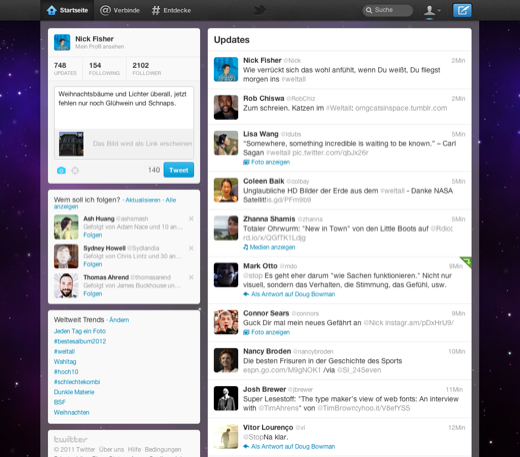The height and width of the screenshot is (457, 520).
Task: Click Medien anzeigen under Zhanna Shamis's tweet
Action: 269,247
